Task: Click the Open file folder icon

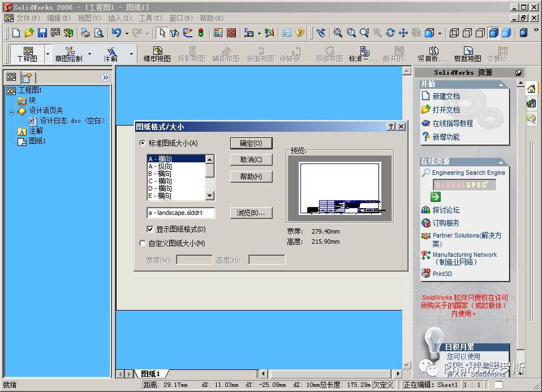Action: click(x=29, y=33)
